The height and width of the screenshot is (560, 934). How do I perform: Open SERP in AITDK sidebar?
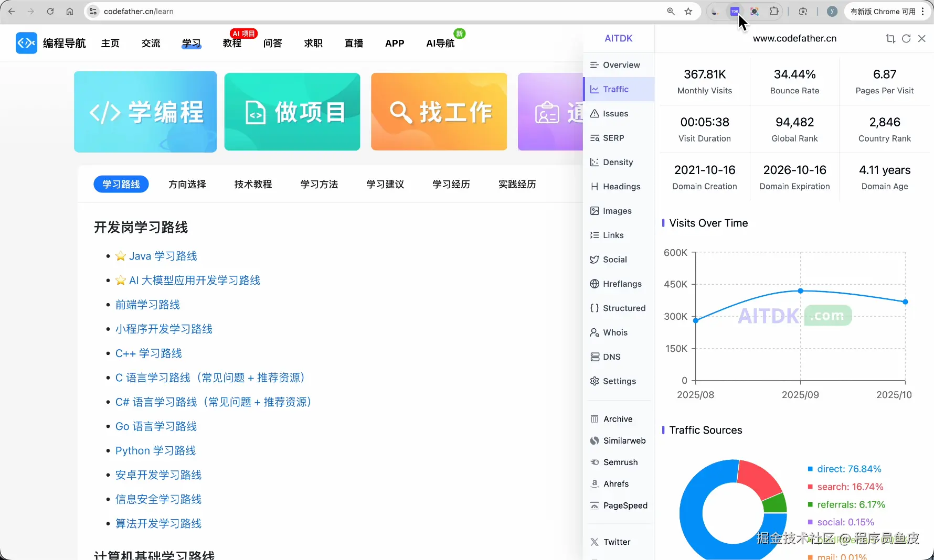click(619, 138)
